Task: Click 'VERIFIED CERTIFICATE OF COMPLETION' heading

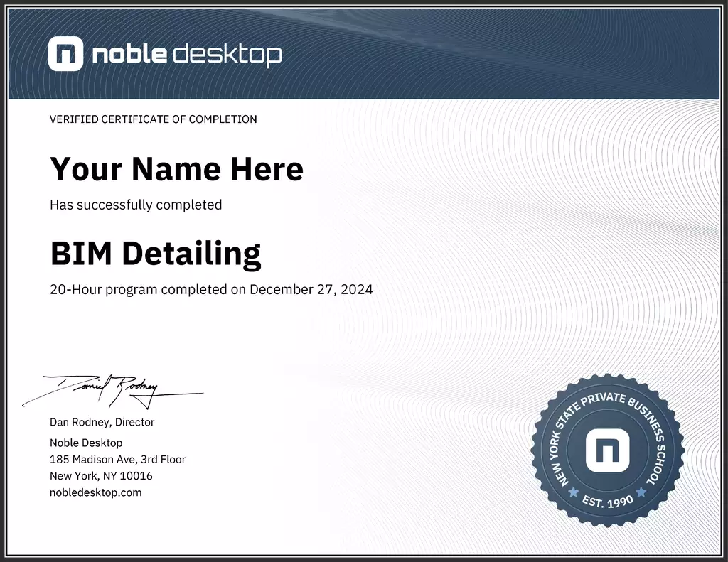Action: click(x=153, y=119)
